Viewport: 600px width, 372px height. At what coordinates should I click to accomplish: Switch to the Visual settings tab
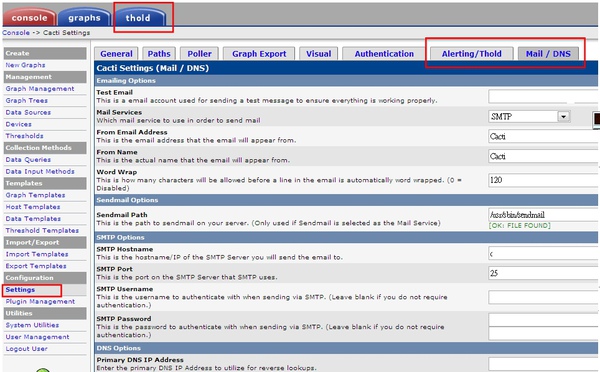coord(318,54)
